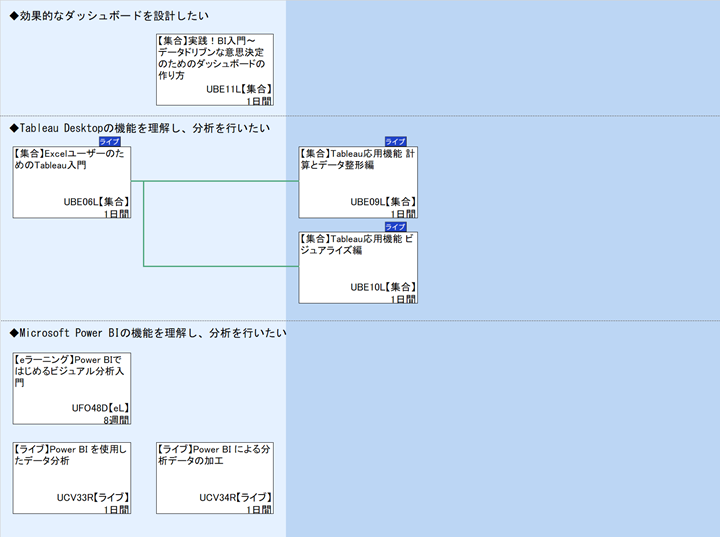This screenshot has height=537, width=720.
Task: Click the course code UBE11L【集合】
Action: coord(239,89)
